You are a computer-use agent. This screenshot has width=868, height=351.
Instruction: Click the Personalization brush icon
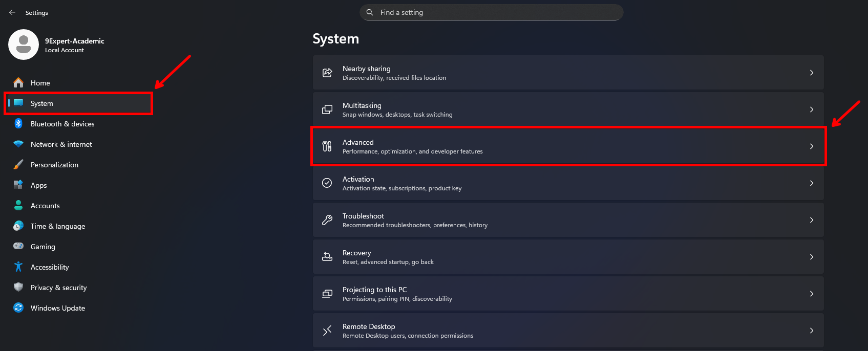pyautogui.click(x=18, y=165)
